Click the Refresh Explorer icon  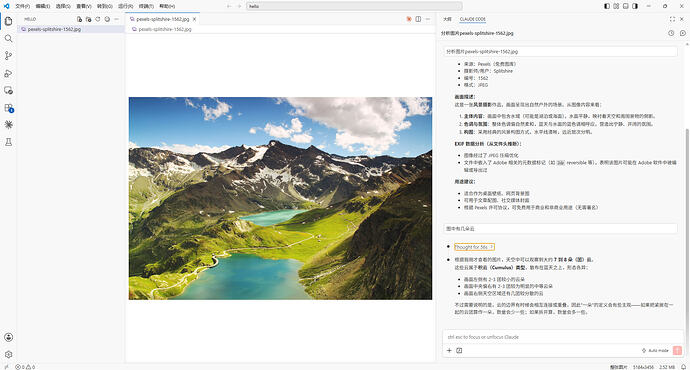[x=98, y=19]
